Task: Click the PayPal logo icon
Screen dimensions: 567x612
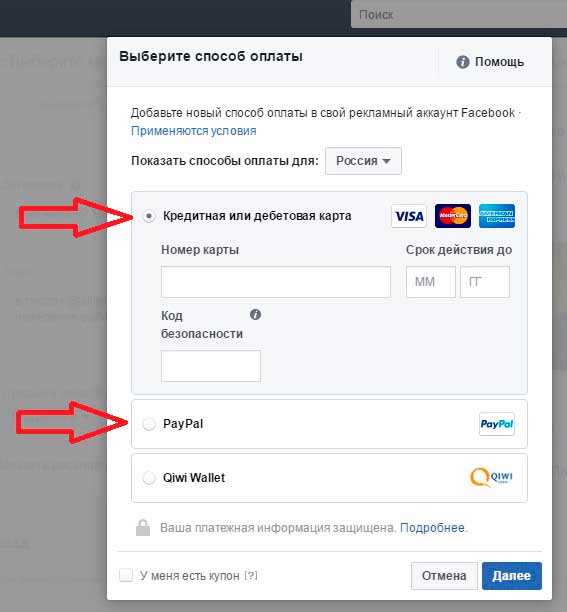Action: click(x=497, y=424)
